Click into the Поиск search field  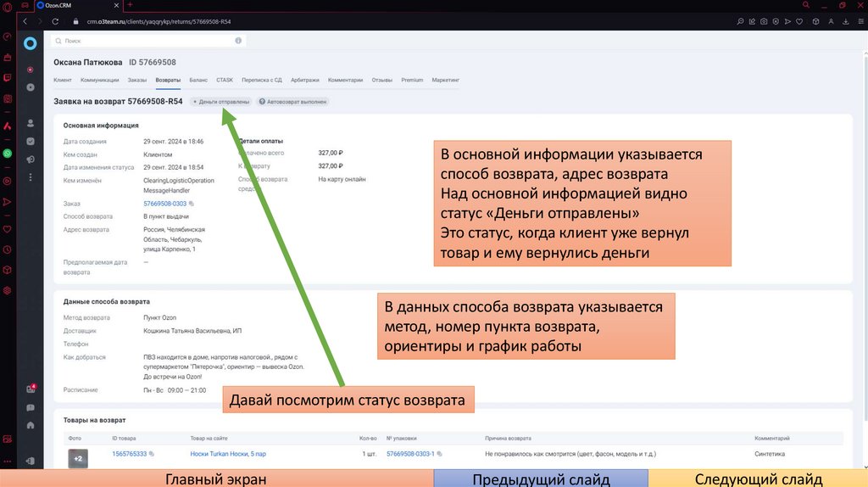[x=148, y=41]
